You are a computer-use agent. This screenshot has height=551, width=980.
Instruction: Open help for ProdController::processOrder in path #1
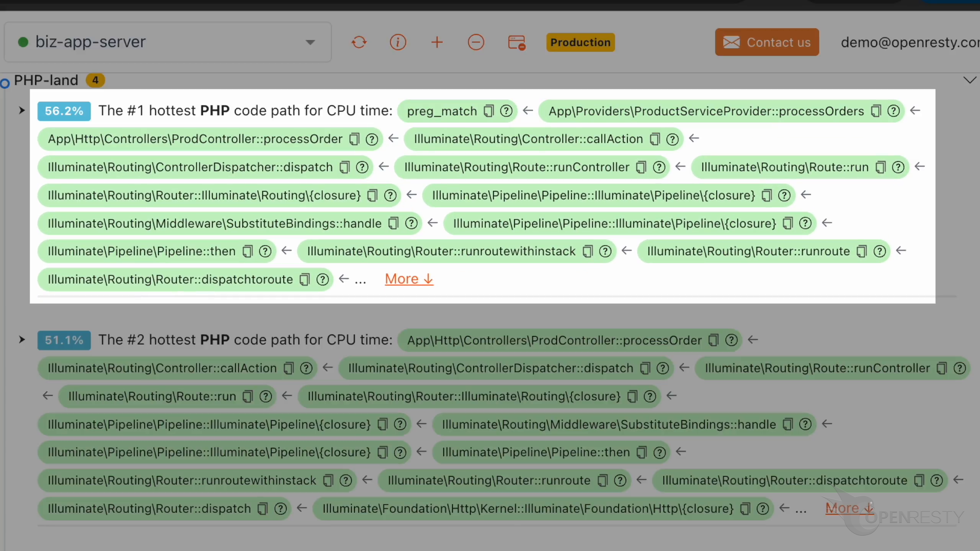[372, 139]
